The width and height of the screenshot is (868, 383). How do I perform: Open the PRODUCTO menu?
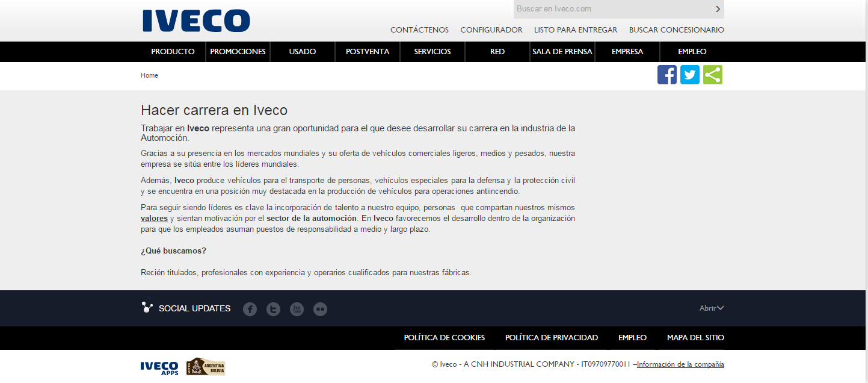pos(173,52)
